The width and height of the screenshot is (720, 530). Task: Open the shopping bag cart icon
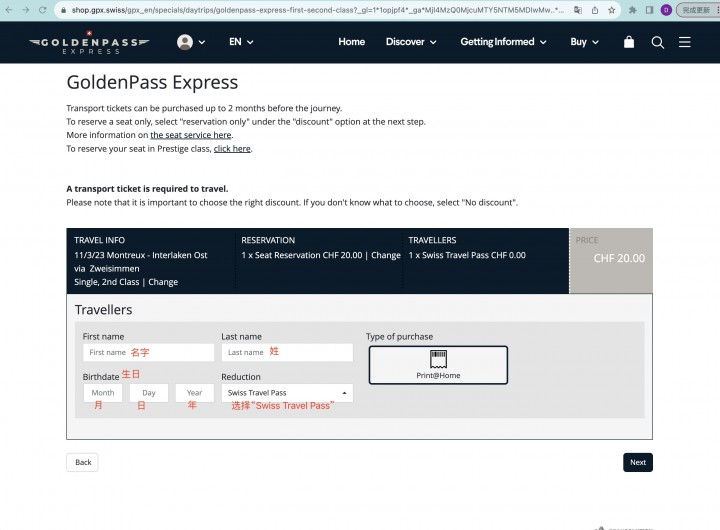(629, 42)
